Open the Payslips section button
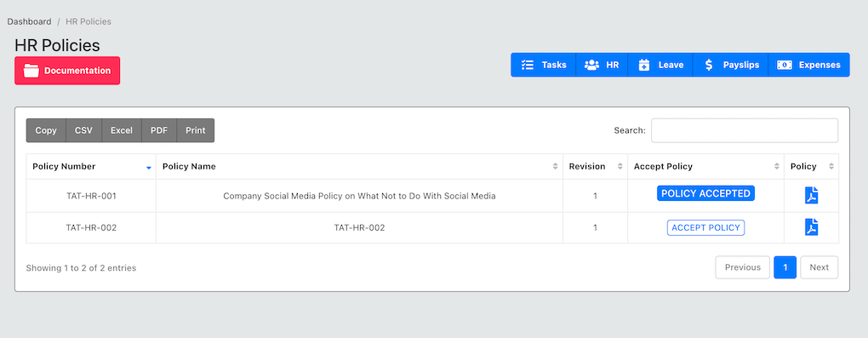The height and width of the screenshot is (338, 868). (x=731, y=65)
